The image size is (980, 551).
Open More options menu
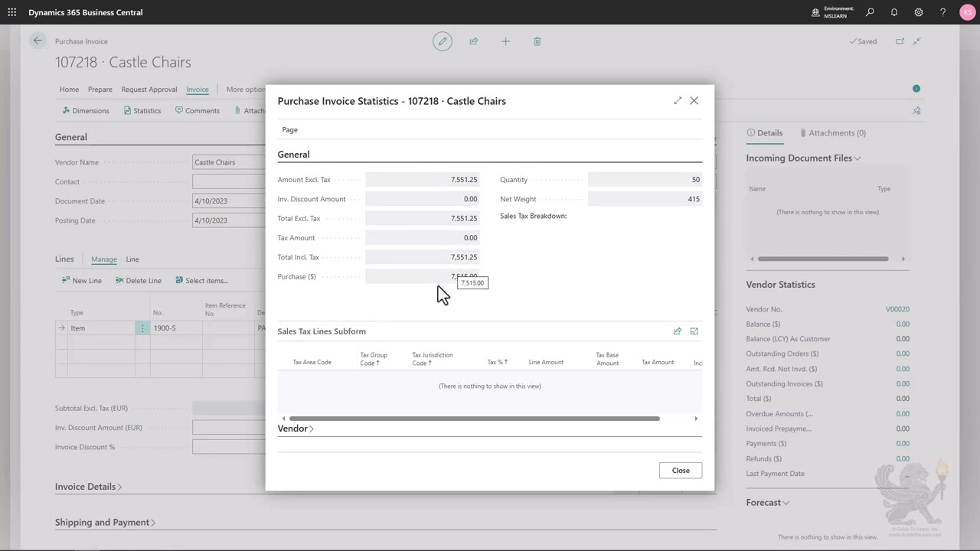point(245,90)
